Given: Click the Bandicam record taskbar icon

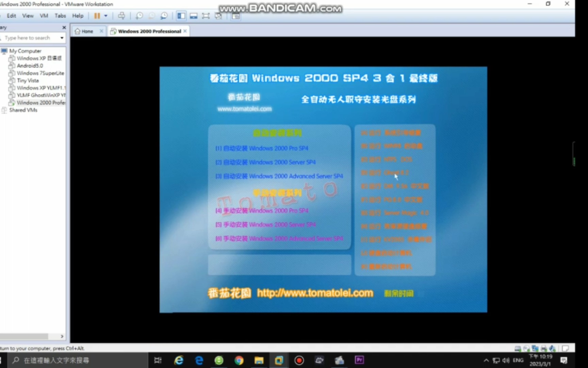Looking at the screenshot, I should pyautogui.click(x=299, y=360).
